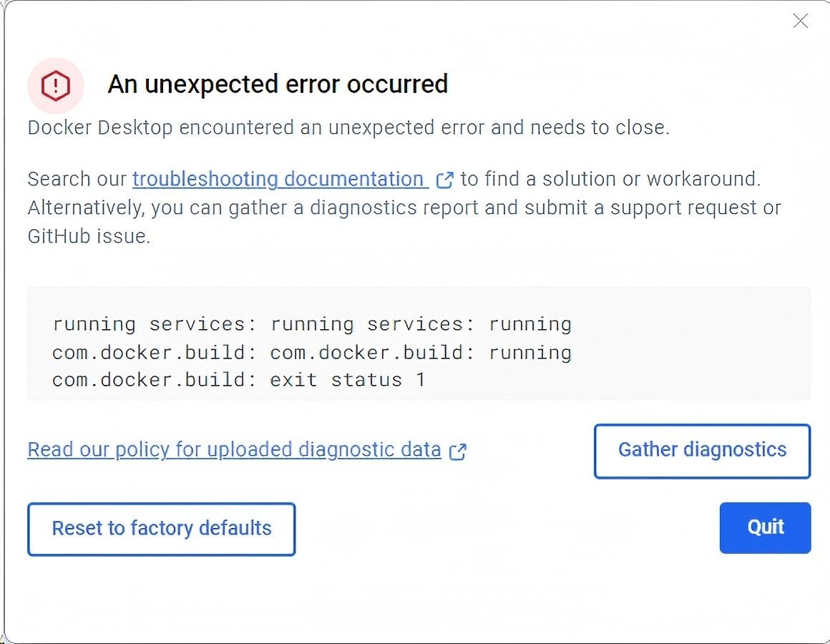Click external-link icon after diagnostic data policy
This screenshot has height=644, width=830.
click(457, 451)
